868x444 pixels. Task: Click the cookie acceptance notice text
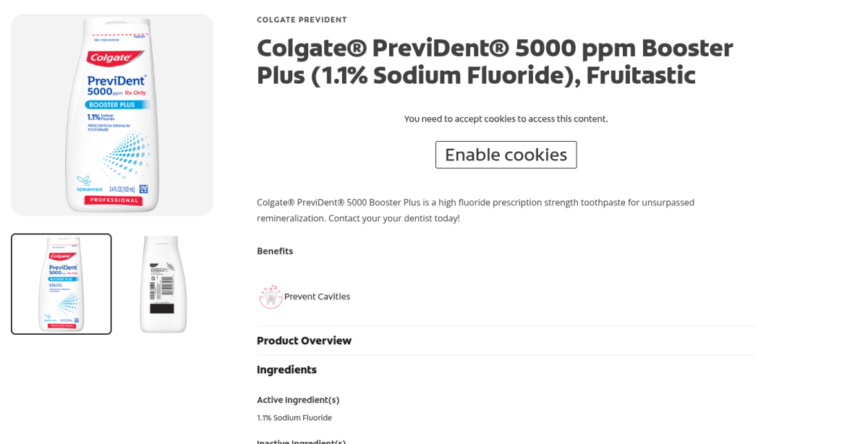(x=506, y=119)
